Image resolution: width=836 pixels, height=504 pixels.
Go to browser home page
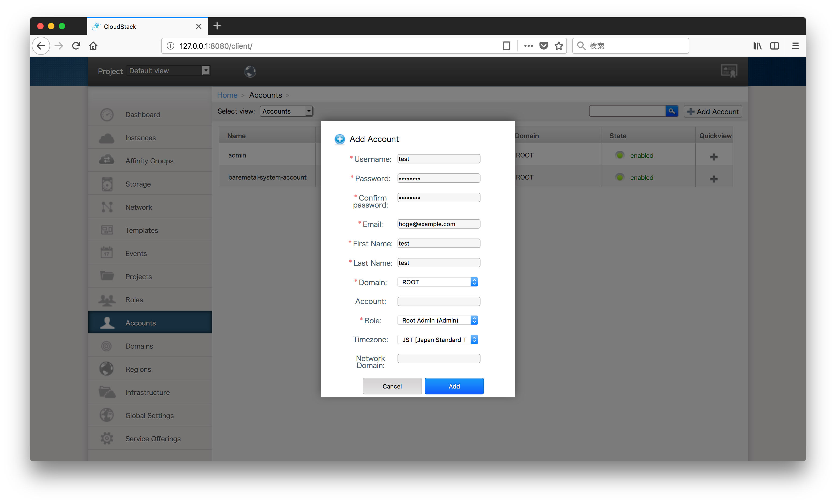[93, 46]
